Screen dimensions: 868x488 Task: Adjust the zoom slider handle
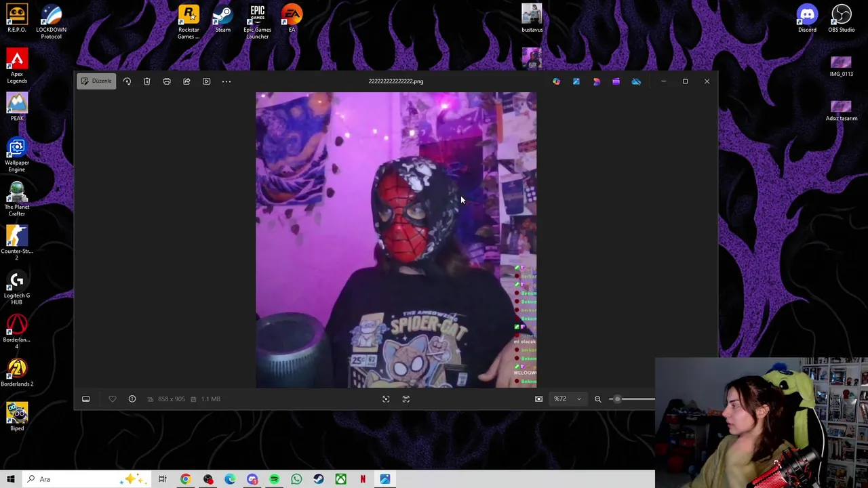pyautogui.click(x=617, y=399)
